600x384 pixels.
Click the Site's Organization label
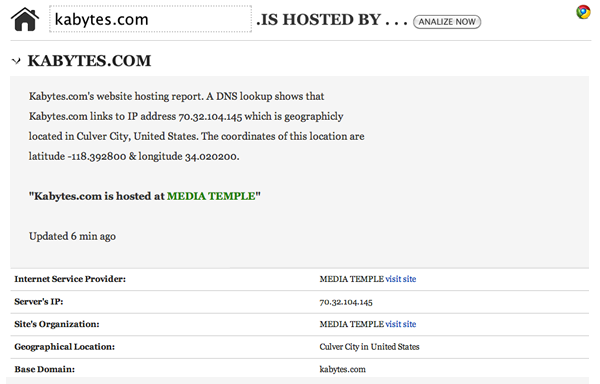point(57,324)
